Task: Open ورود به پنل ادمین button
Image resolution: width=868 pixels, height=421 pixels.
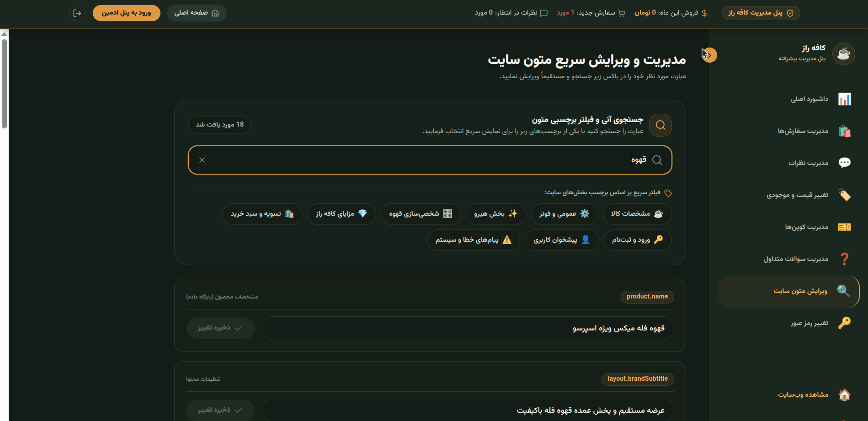Action: pyautogui.click(x=126, y=13)
